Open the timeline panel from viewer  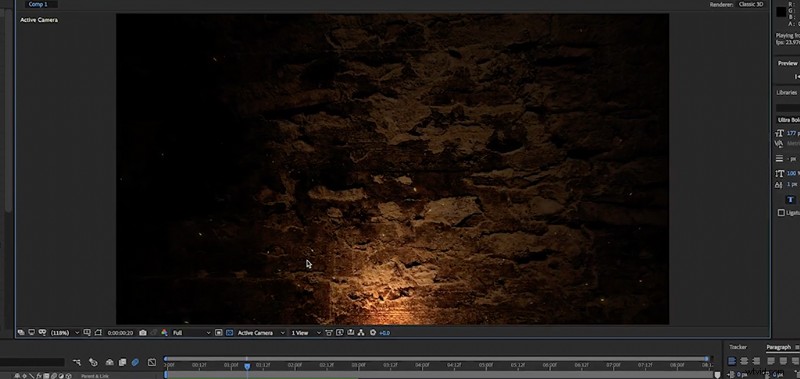pyautogui.click(x=351, y=333)
